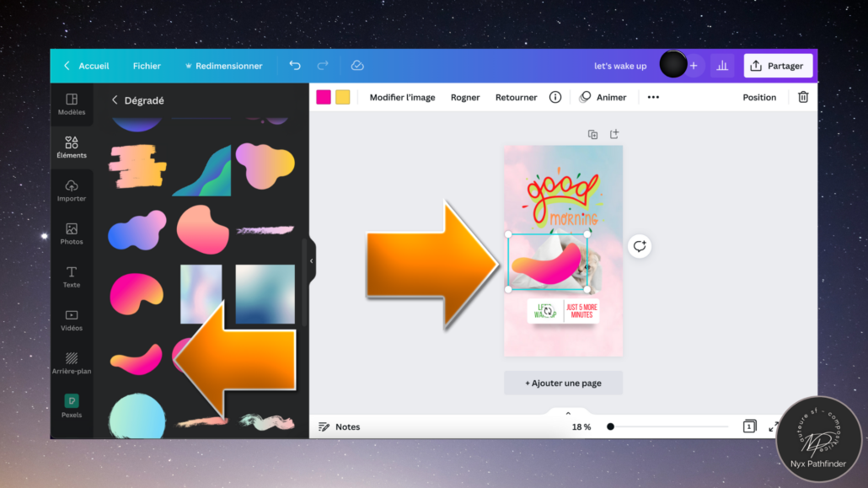Screen dimensions: 868x488
Task: Select the teal-pink brush stroke element
Action: (267, 422)
